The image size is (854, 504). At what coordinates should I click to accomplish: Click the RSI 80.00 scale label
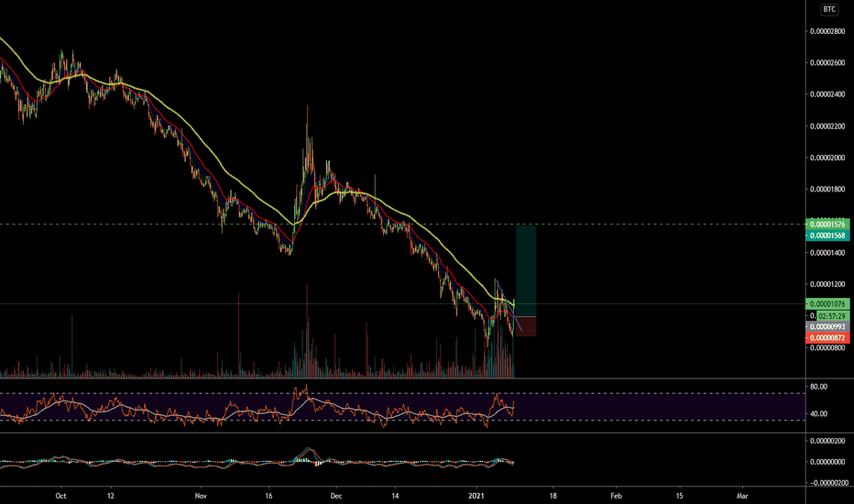(818, 387)
